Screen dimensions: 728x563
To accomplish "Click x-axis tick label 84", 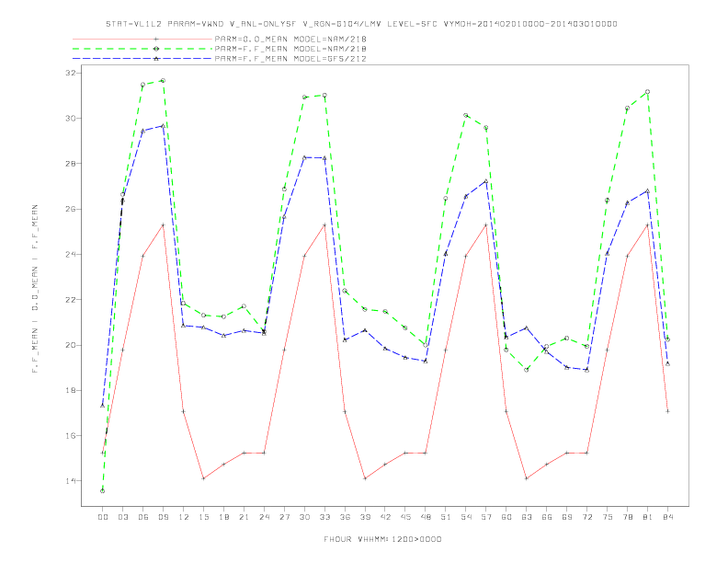I will (667, 517).
